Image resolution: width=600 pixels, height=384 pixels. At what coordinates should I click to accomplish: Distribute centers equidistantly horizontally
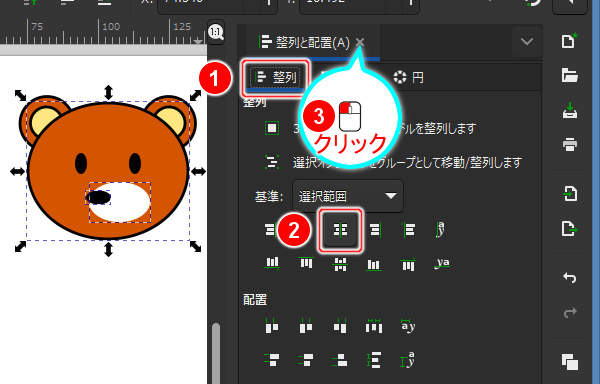click(x=306, y=326)
